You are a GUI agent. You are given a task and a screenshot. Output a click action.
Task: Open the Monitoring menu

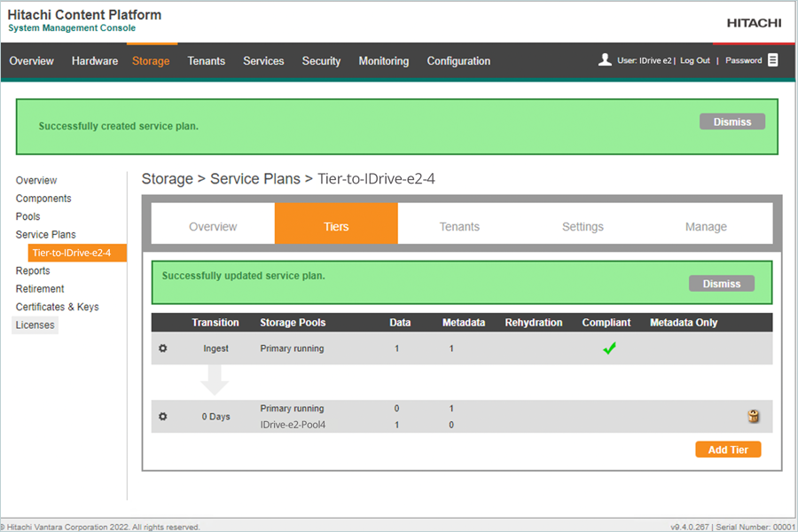pos(383,61)
